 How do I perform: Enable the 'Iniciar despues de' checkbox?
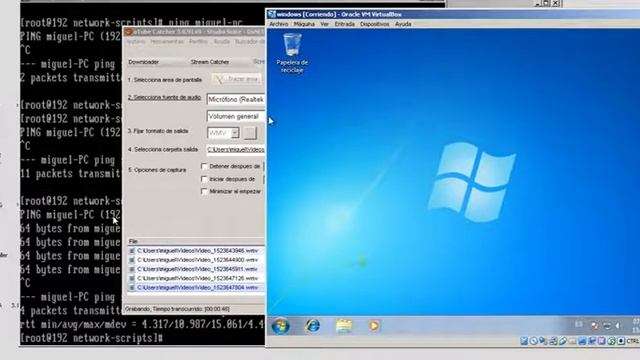[x=204, y=179]
